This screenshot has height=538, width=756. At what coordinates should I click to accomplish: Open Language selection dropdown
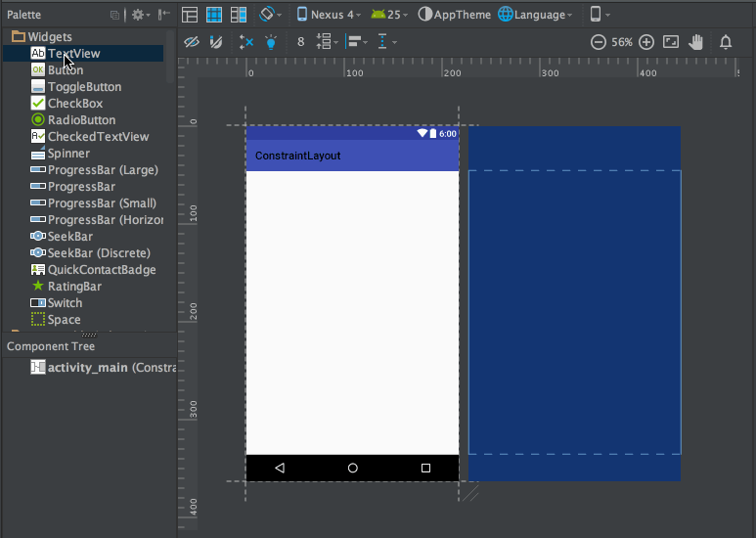pyautogui.click(x=535, y=15)
